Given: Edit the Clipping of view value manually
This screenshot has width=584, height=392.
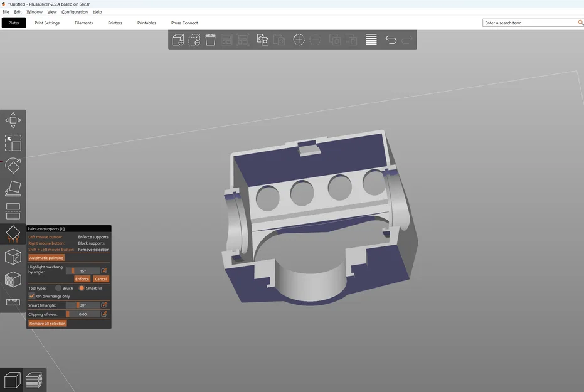Looking at the screenshot, I should tap(104, 314).
